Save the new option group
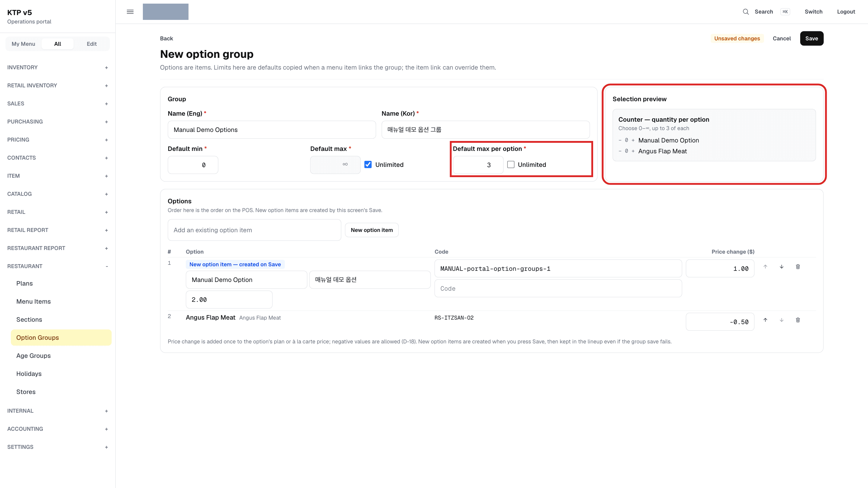 [811, 38]
